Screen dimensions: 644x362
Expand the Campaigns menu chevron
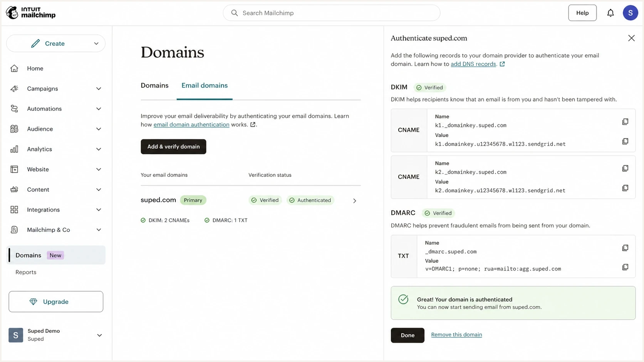(99, 88)
